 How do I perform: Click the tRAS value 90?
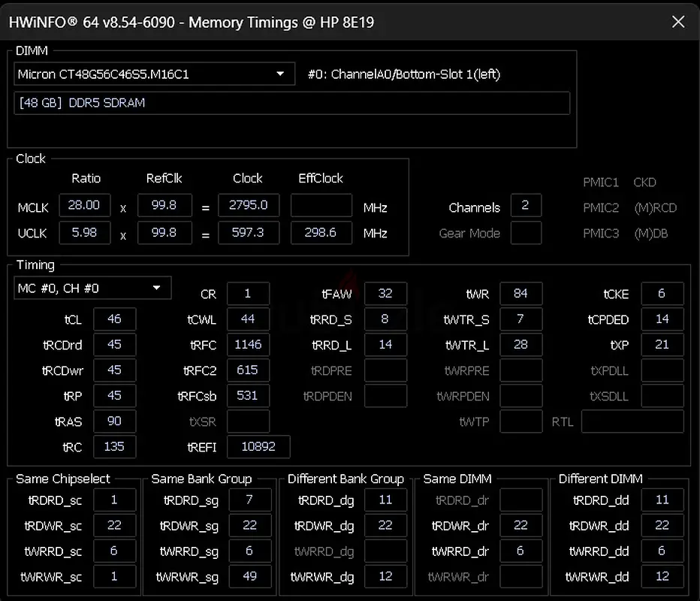point(115,421)
